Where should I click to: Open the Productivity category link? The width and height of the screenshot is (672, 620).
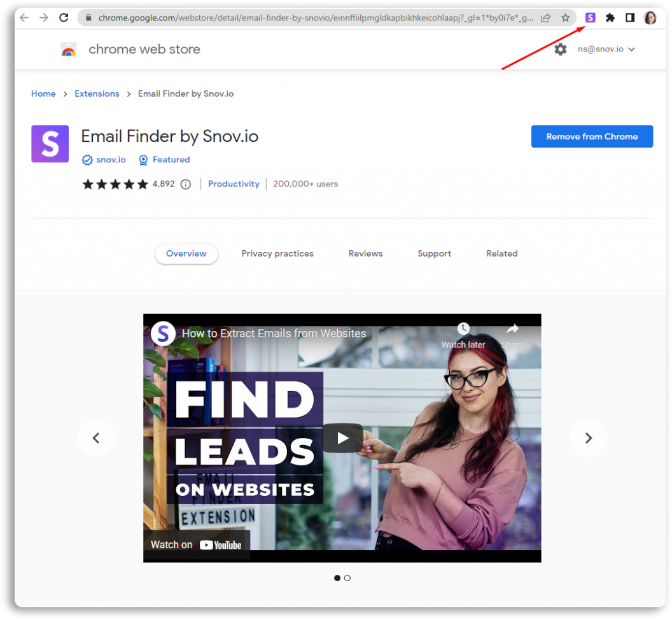234,183
